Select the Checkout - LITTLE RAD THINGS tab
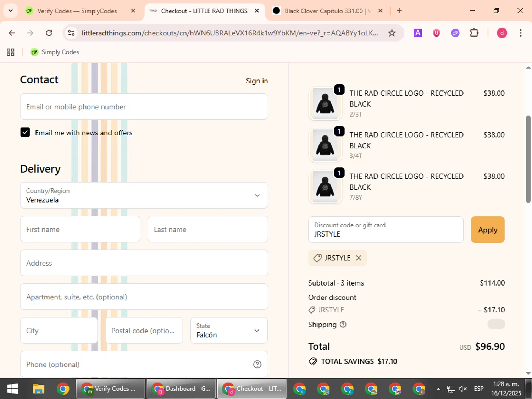The width and height of the screenshot is (532, 399). (204, 11)
